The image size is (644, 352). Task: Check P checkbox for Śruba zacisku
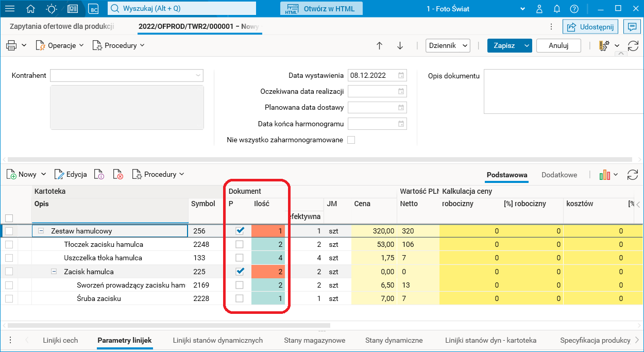(240, 298)
